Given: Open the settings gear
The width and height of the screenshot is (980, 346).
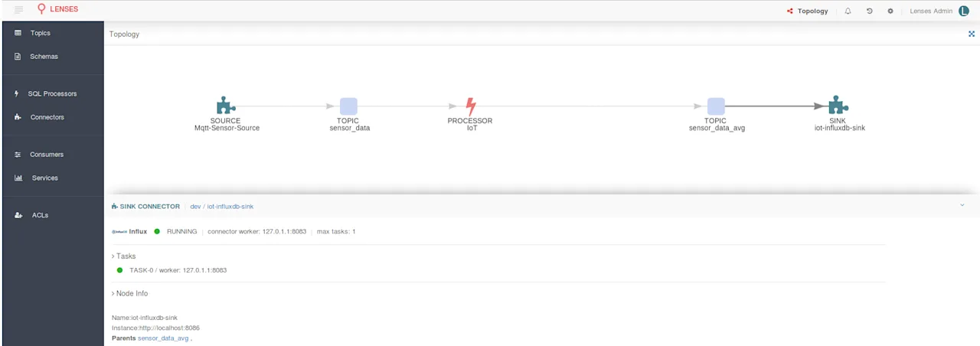Looking at the screenshot, I should [x=890, y=11].
